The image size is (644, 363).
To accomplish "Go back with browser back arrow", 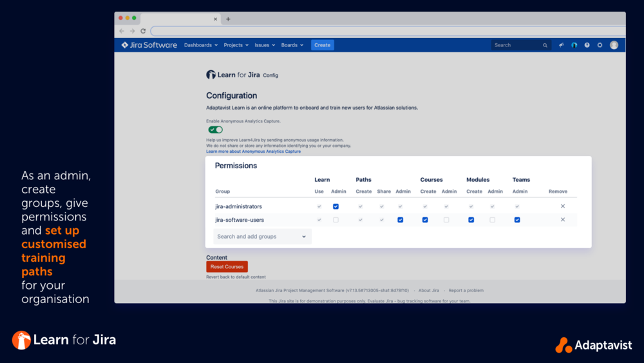I will tap(122, 31).
